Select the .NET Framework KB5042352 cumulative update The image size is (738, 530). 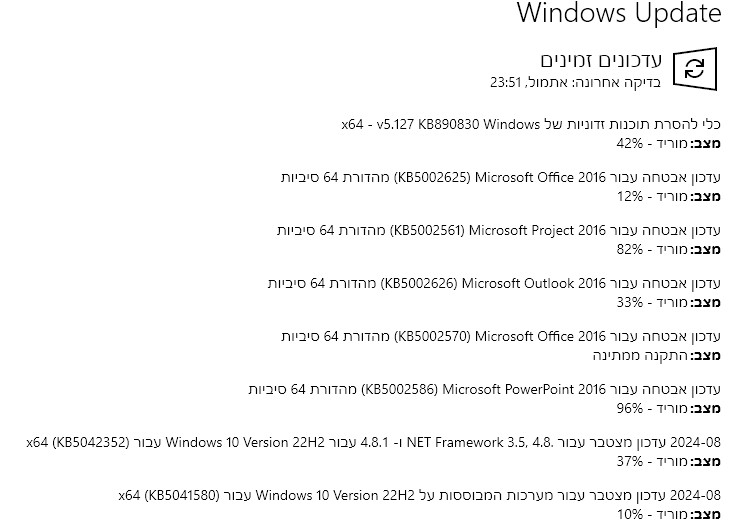[373, 443]
